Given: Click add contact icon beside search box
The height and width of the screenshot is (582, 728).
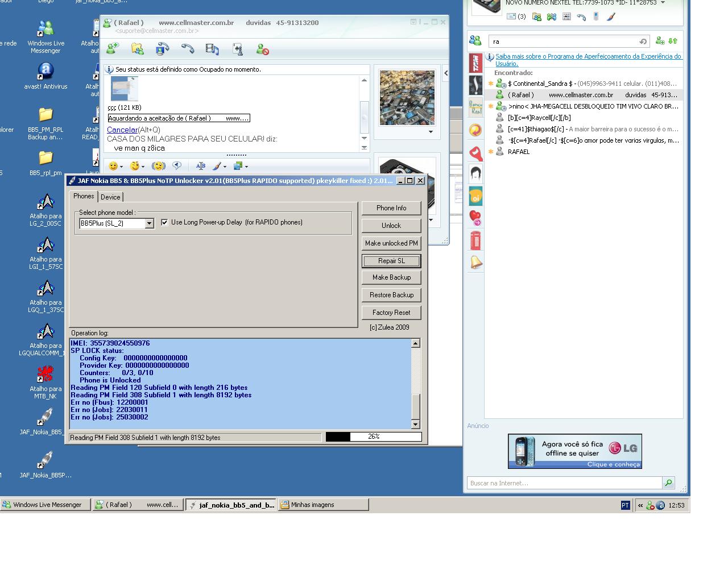Looking at the screenshot, I should 660,41.
